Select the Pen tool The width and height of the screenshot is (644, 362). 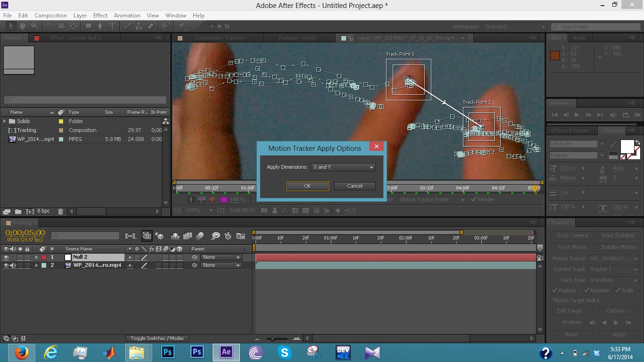coord(100,26)
